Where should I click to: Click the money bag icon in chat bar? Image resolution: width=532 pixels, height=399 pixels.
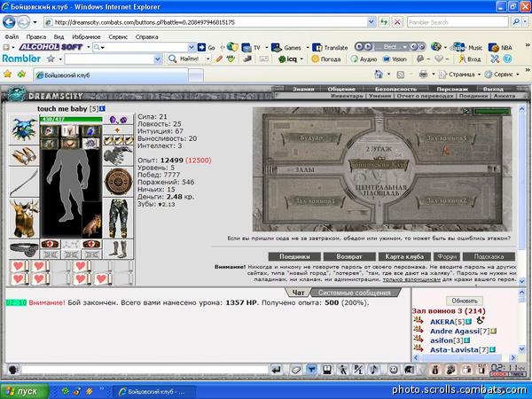435,370
